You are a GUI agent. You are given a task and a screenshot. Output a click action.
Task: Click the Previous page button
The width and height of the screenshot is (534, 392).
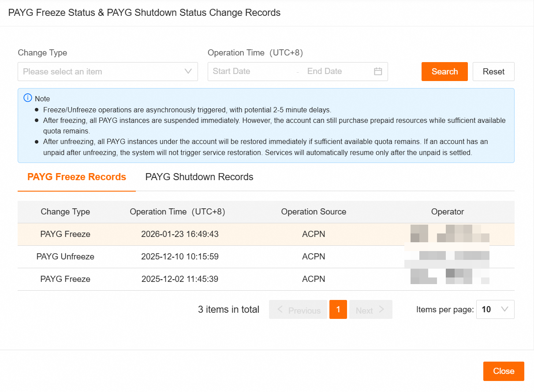click(298, 310)
